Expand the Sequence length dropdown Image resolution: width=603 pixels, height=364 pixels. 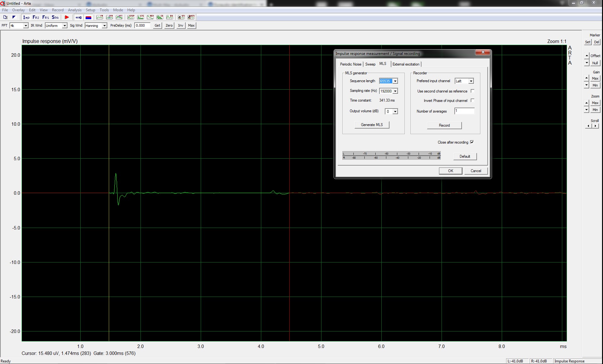click(395, 81)
